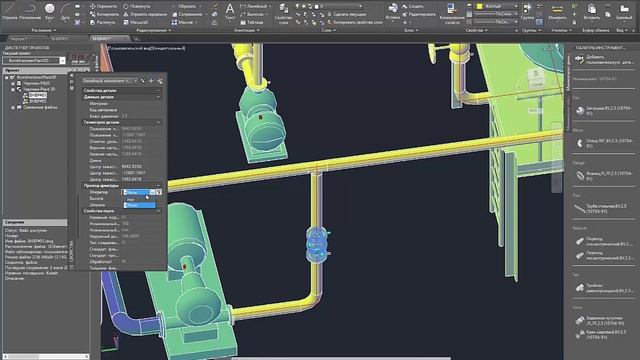
Task: Select the Tee (Тройник) palette item
Action: tap(604, 288)
